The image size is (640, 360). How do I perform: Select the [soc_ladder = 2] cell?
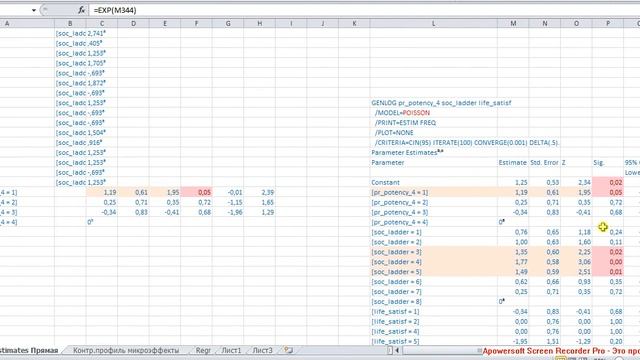(x=433, y=242)
